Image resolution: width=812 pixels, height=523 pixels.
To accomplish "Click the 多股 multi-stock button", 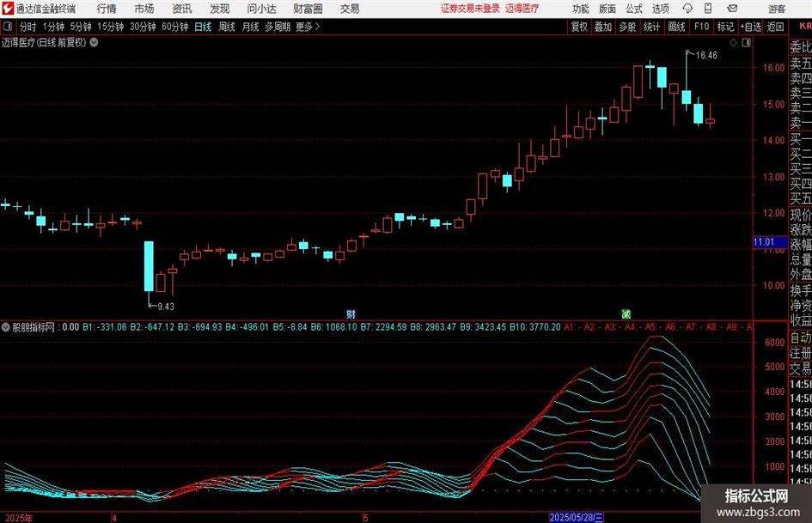I will click(627, 27).
